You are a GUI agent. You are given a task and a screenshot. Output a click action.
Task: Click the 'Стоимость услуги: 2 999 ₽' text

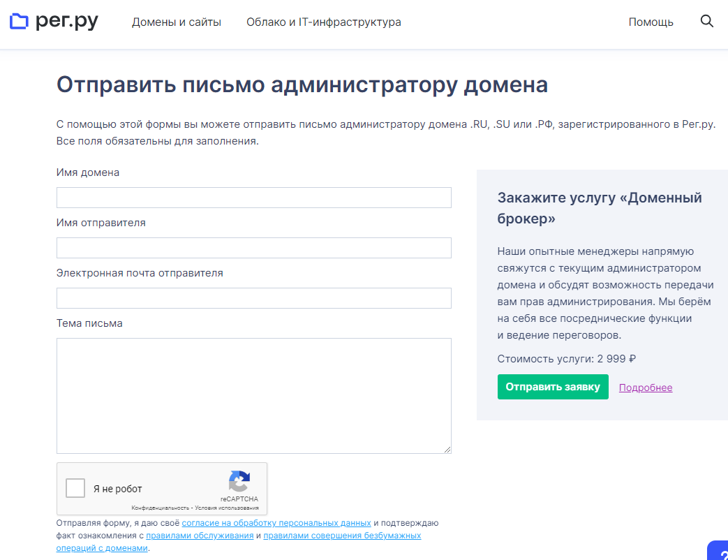(x=567, y=359)
